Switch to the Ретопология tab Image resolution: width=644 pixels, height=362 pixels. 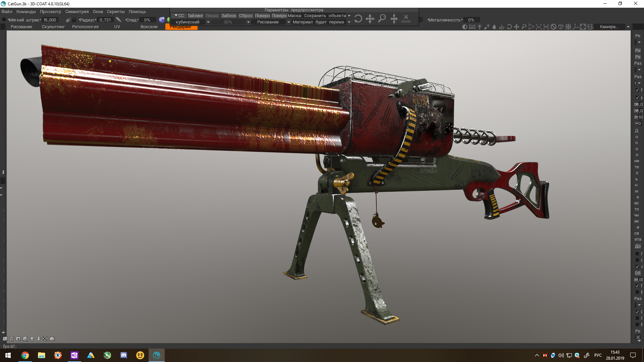pyautogui.click(x=85, y=27)
